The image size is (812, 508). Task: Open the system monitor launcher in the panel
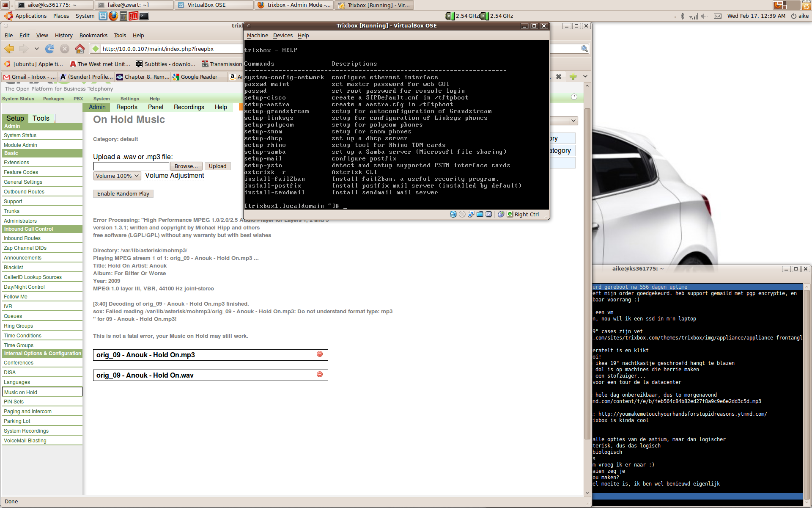pos(103,16)
